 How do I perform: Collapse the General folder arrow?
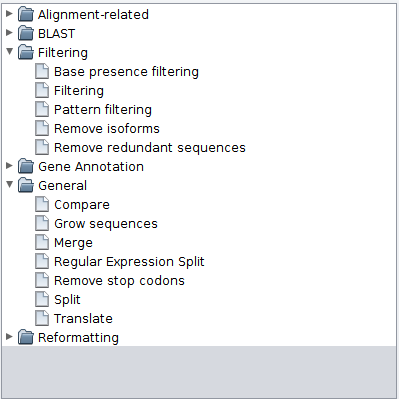(x=9, y=184)
